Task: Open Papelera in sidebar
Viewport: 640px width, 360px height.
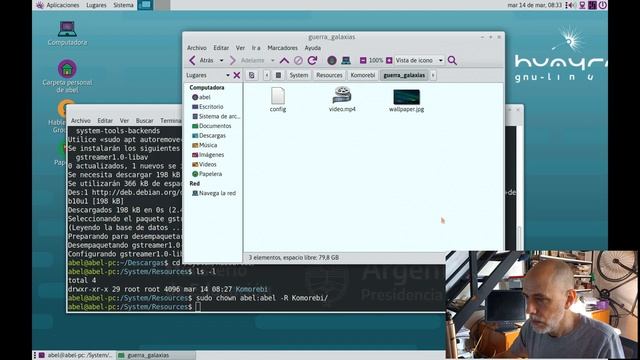Action: point(207,174)
